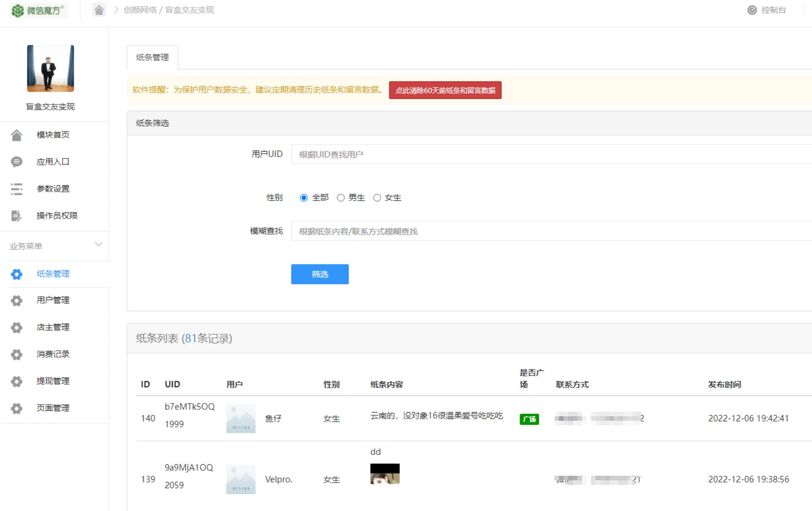The width and height of the screenshot is (812, 511).
Task: Click 点此清除60天前纸条和留言数据 button
Action: [x=445, y=90]
